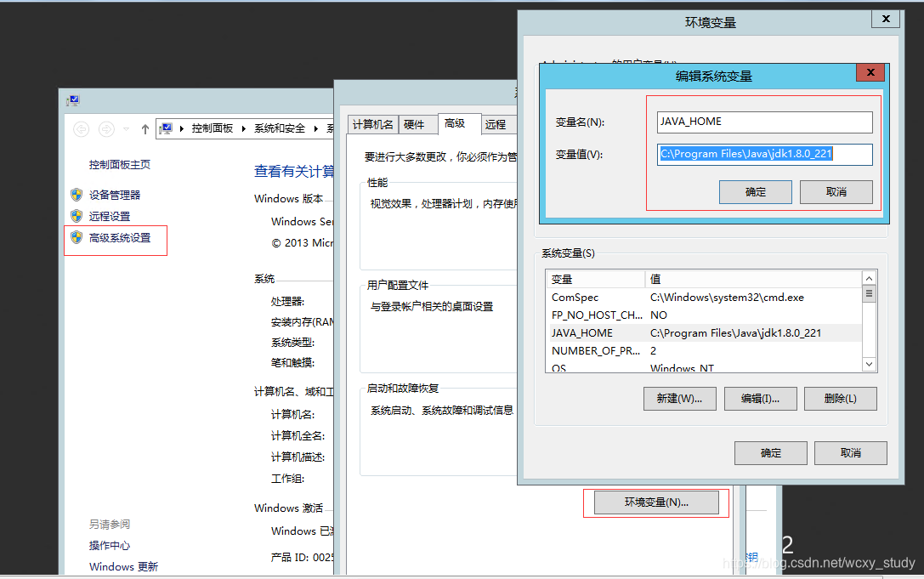The height and width of the screenshot is (579, 924).
Task: Select OS variable row
Action: [704, 366]
